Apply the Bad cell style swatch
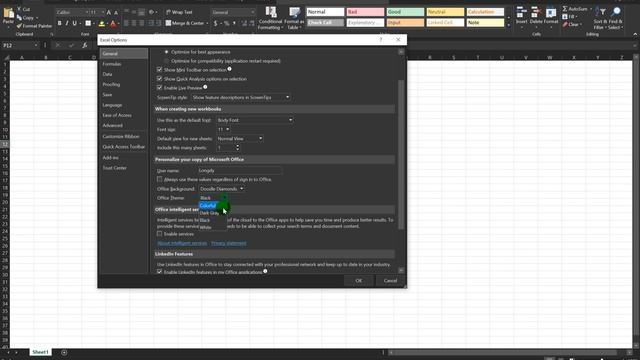 pos(365,12)
